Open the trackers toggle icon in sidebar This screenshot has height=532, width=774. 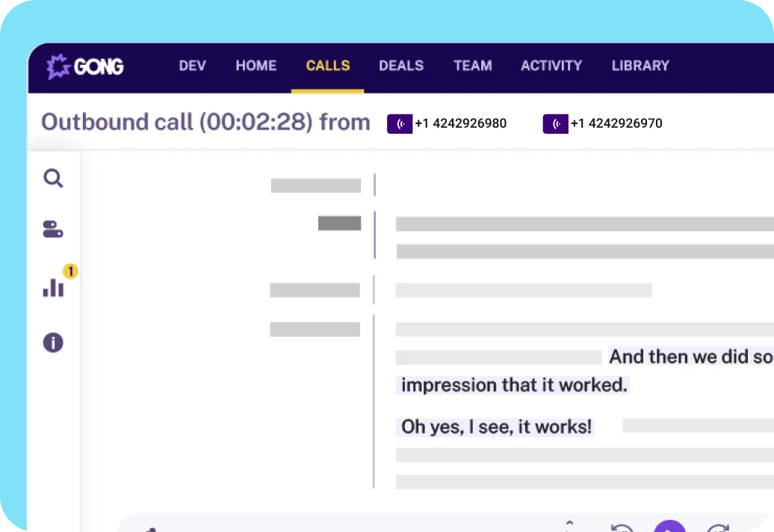tap(53, 229)
